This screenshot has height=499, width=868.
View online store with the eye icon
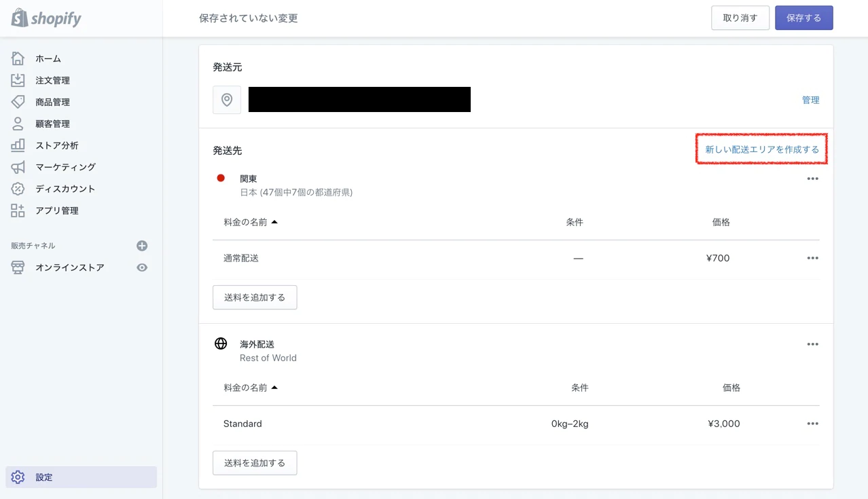click(x=142, y=267)
